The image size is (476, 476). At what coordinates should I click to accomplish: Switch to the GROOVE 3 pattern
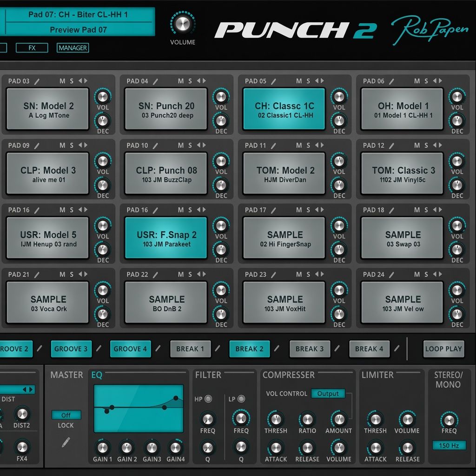[x=71, y=349]
